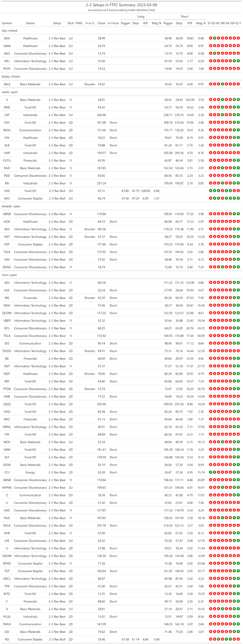Select the 'biweek: open' section label
The width and height of the screenshot is (243, 644).
[12, 206]
